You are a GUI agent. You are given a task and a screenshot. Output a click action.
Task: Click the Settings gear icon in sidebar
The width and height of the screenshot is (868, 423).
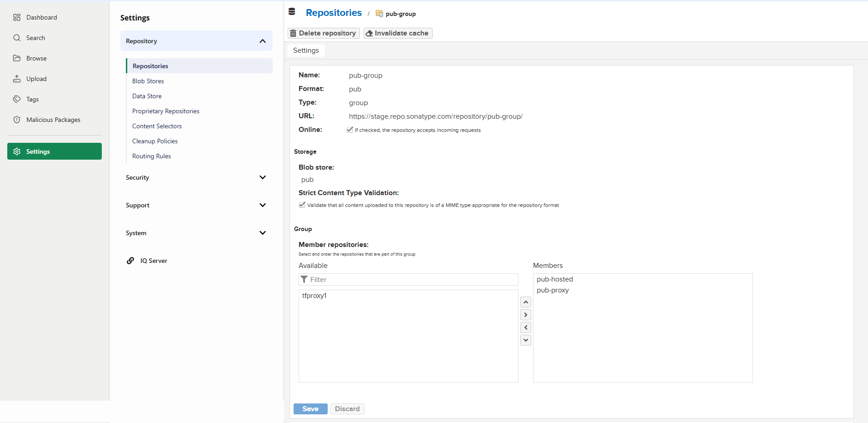pos(17,151)
